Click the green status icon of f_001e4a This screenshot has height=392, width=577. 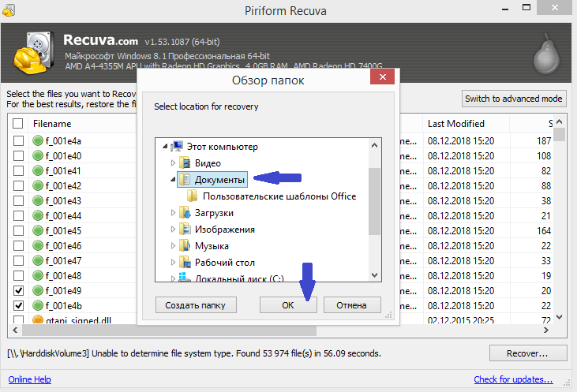pyautogui.click(x=38, y=140)
